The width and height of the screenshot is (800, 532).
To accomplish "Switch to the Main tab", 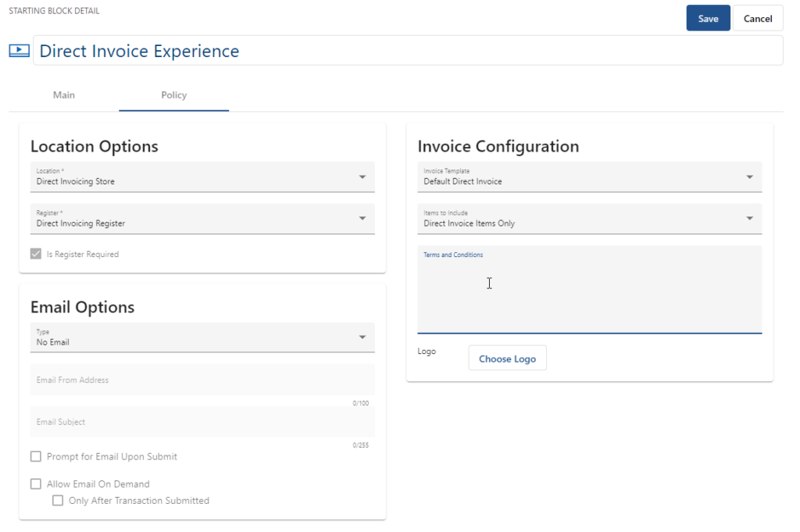I will (63, 95).
